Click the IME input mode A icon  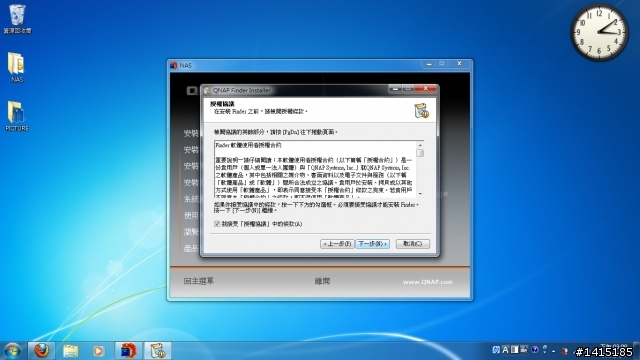tap(505, 350)
